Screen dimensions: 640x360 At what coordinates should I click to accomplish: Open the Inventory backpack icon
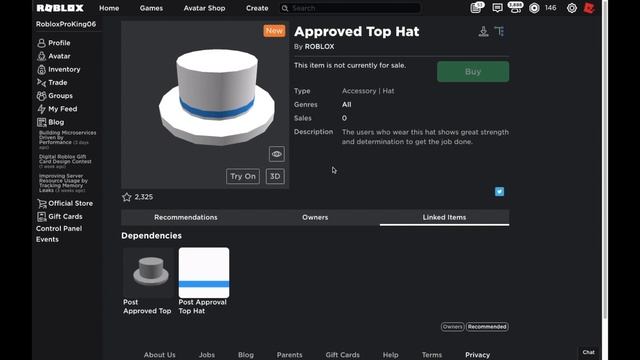coord(41,69)
